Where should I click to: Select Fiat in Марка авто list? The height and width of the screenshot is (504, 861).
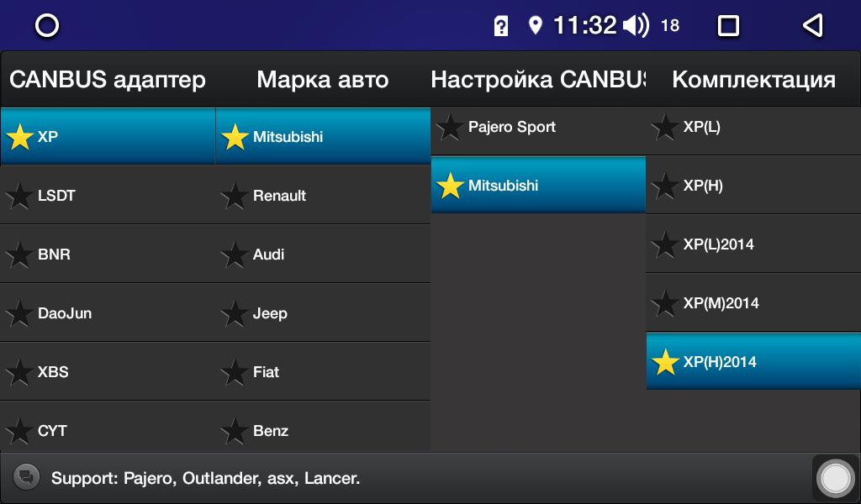coord(323,372)
